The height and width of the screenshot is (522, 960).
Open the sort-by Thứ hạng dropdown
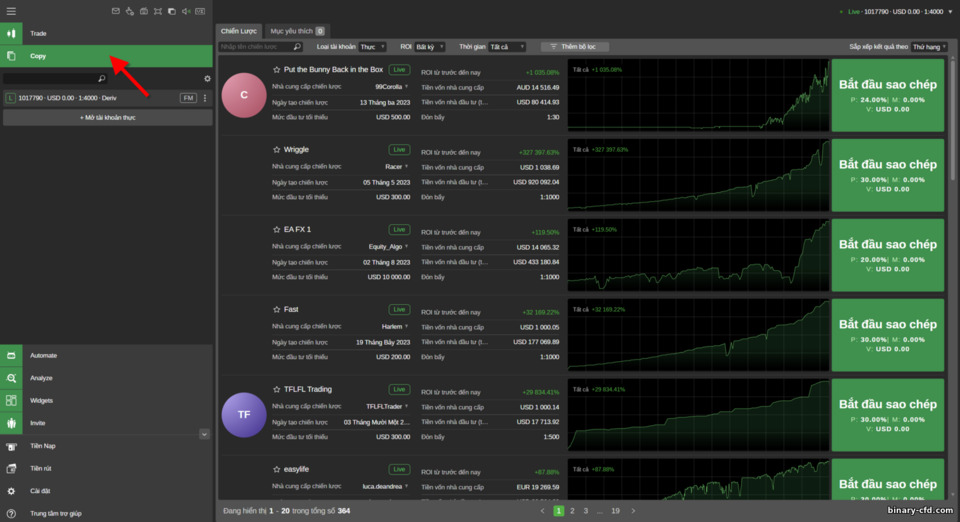click(929, 47)
